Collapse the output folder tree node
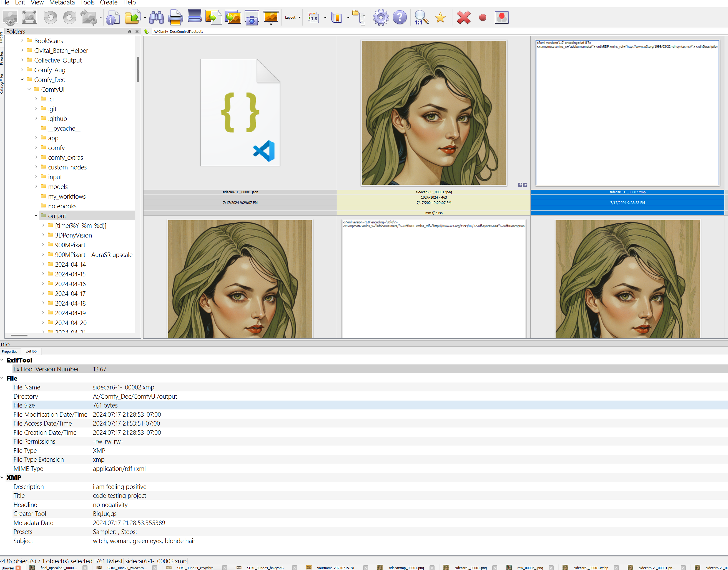The image size is (728, 570). 36,216
